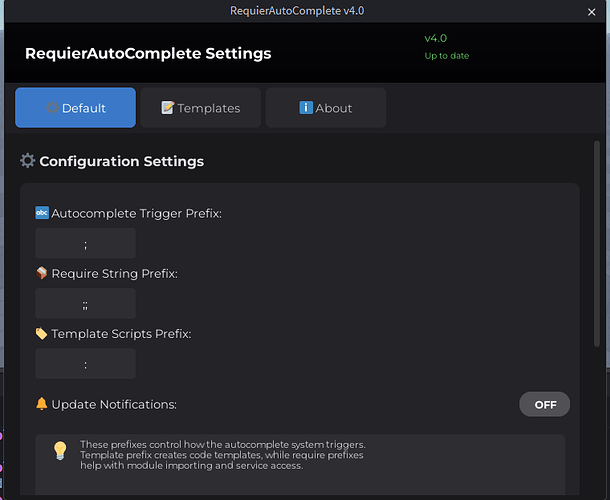
Task: Click the notepad icon on Templates tab
Action: pos(168,108)
